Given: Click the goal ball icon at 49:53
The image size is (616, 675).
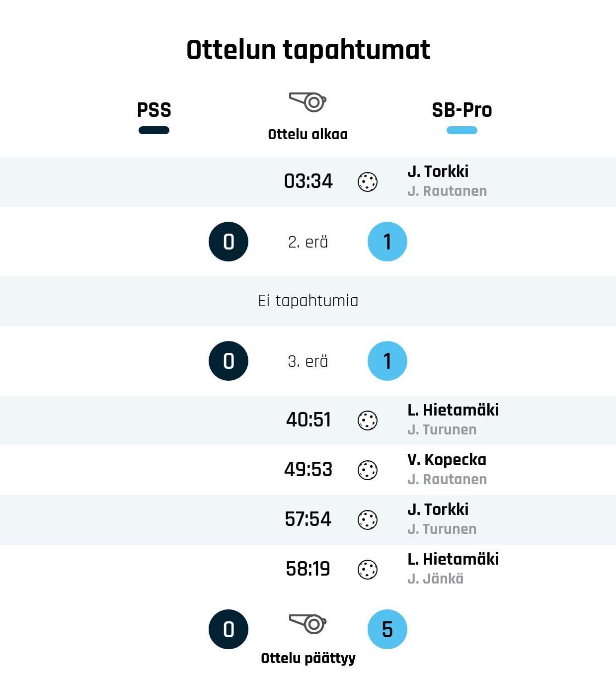Looking at the screenshot, I should 368,470.
